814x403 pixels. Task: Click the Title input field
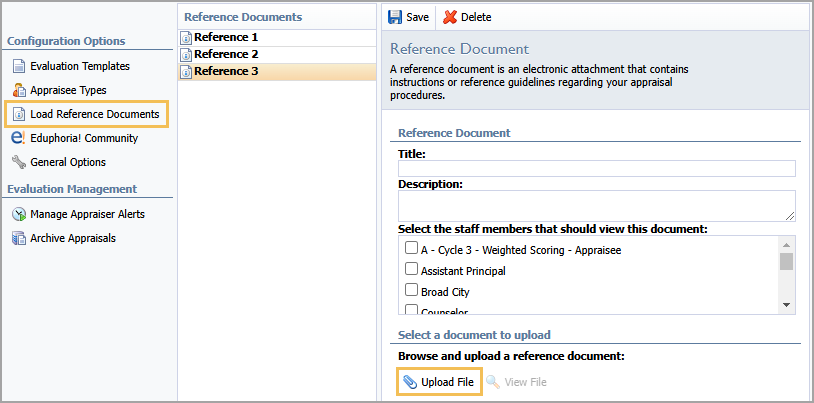coord(596,169)
